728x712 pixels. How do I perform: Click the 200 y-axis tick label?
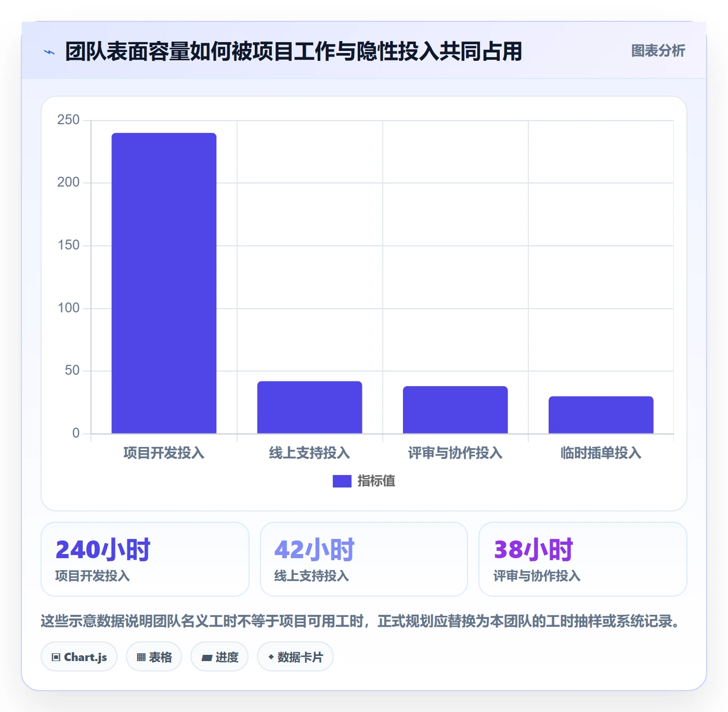pyautogui.click(x=68, y=182)
